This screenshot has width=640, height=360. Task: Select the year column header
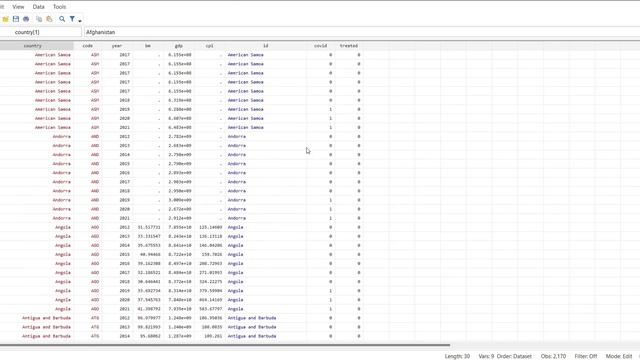click(117, 46)
